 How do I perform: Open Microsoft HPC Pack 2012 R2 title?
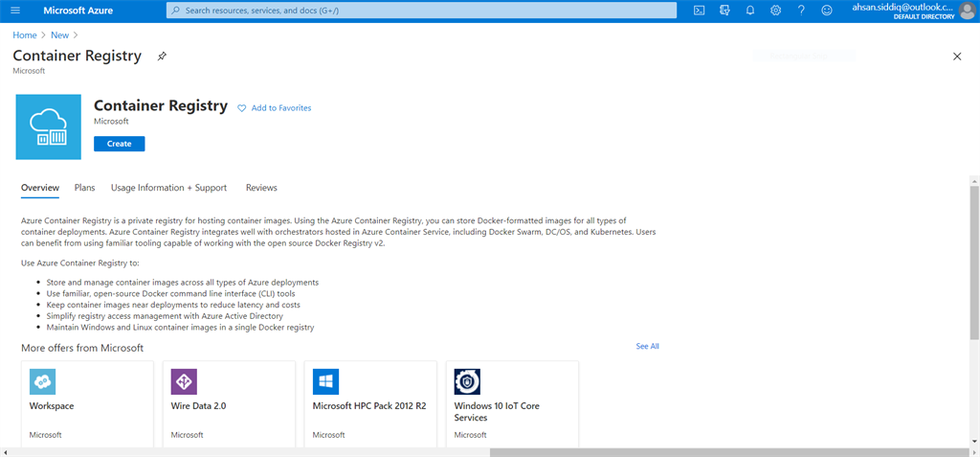tap(369, 405)
